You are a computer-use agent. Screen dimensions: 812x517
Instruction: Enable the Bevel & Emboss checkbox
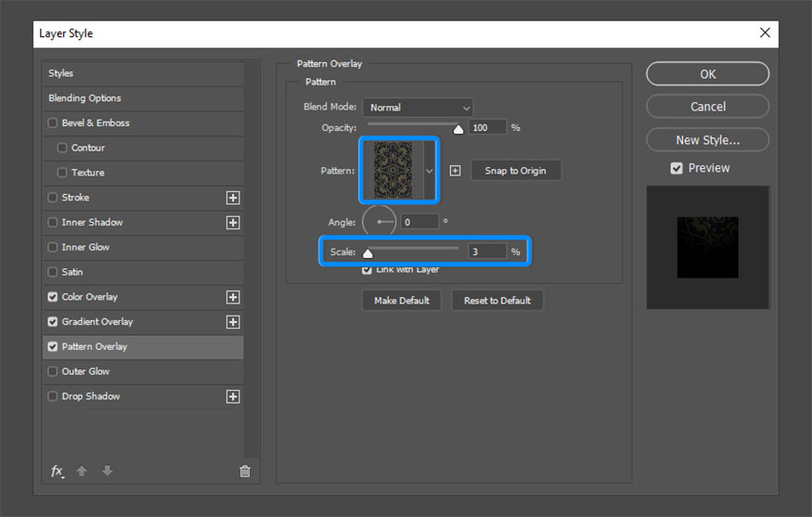(x=52, y=123)
